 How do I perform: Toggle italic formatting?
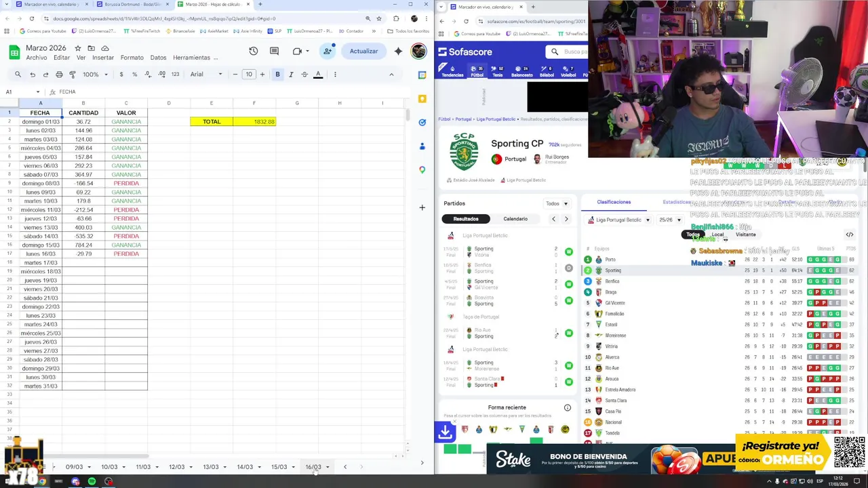click(291, 75)
